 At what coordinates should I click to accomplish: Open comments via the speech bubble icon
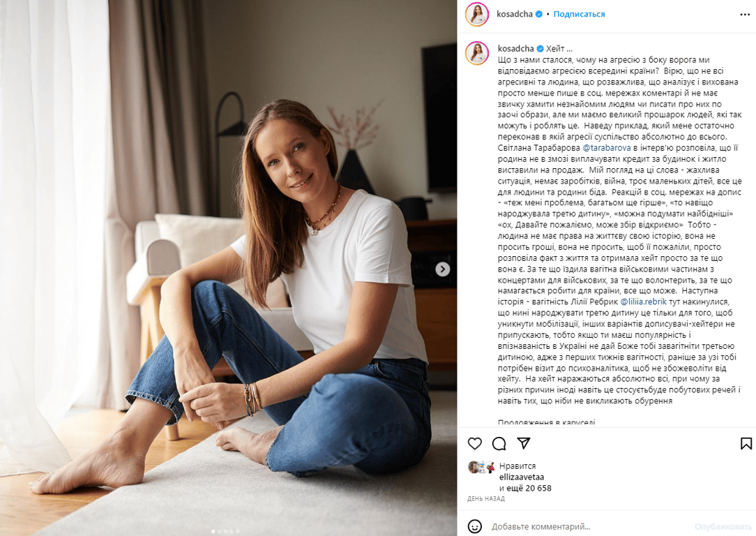coord(499,443)
